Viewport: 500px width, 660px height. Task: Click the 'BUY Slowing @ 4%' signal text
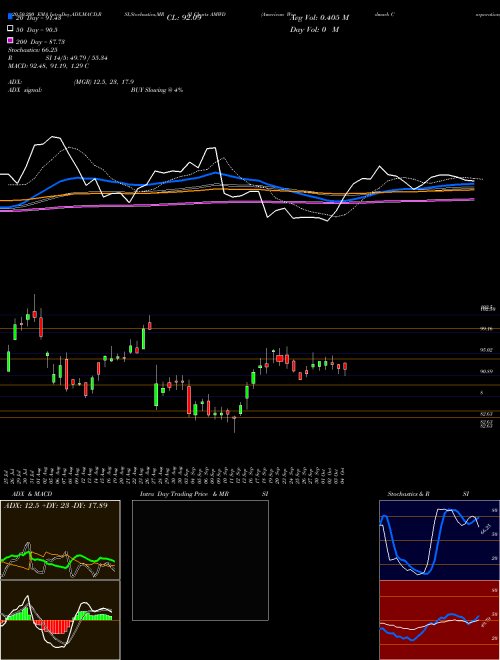click(157, 90)
